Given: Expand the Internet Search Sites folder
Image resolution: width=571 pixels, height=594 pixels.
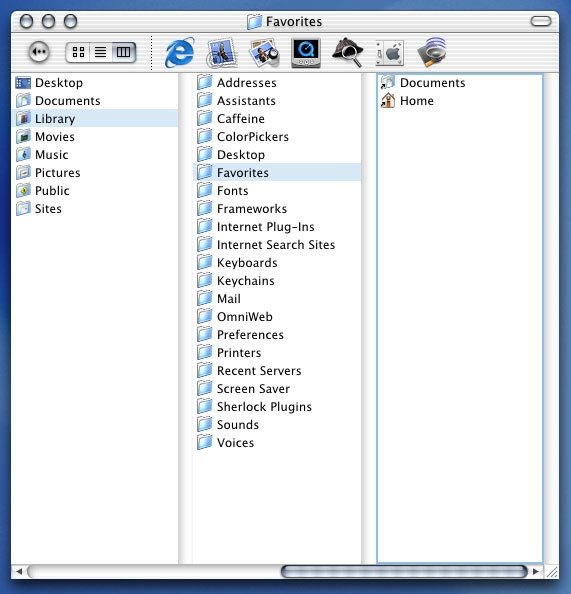Looking at the screenshot, I should [x=277, y=245].
